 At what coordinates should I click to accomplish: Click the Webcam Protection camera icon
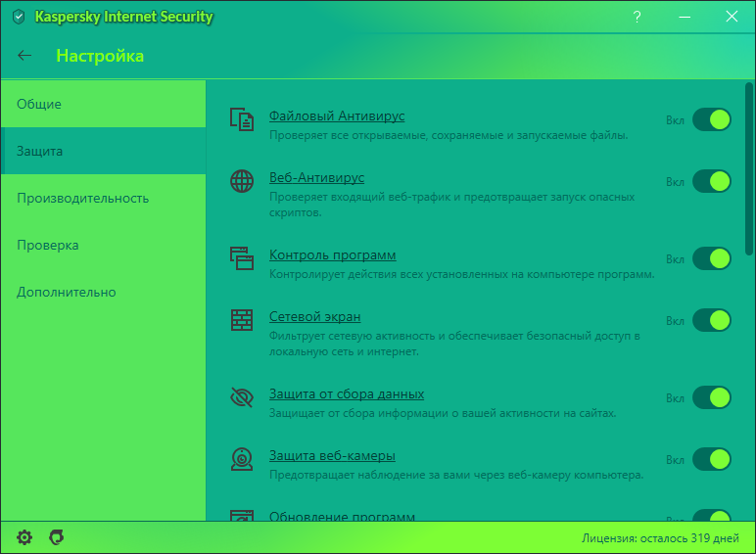click(x=241, y=459)
